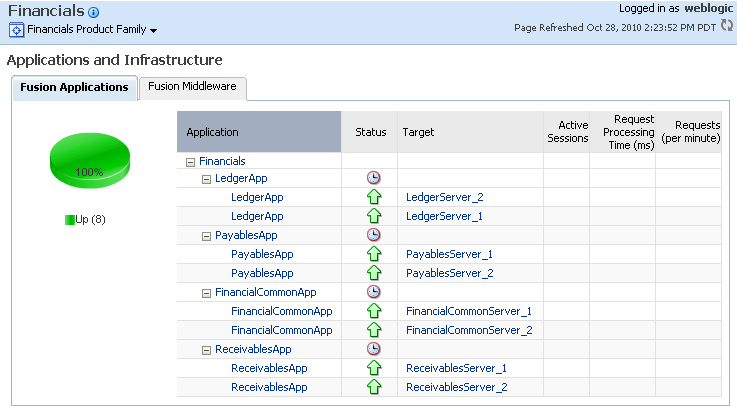Click the up arrow status for FinancialCommonServer_2
This screenshot has width=737, height=407.
[x=374, y=330]
